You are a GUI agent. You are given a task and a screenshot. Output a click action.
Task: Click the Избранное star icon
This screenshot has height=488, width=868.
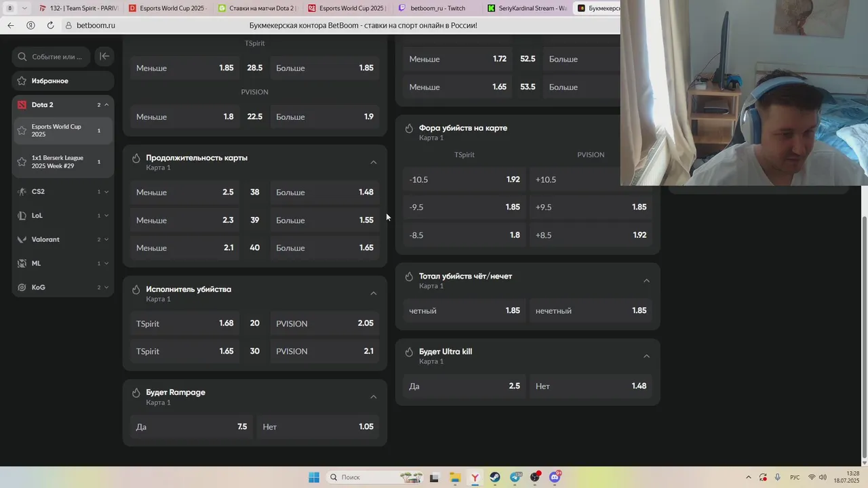[22, 81]
